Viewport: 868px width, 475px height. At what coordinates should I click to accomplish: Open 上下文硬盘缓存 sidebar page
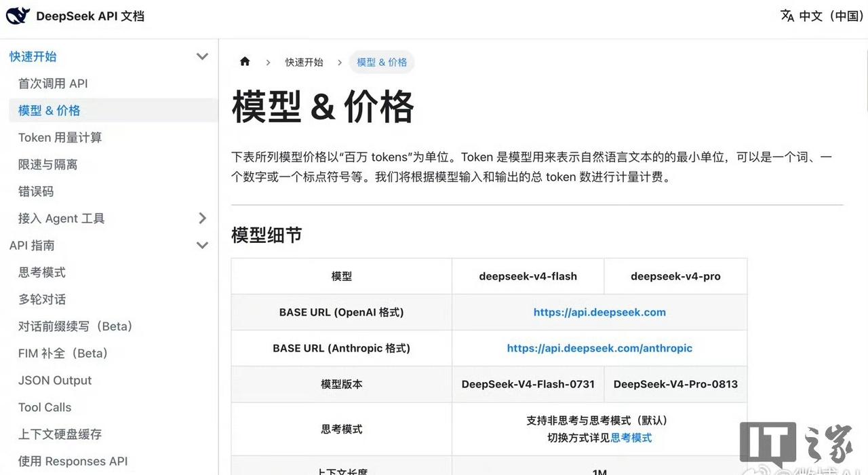point(60,434)
